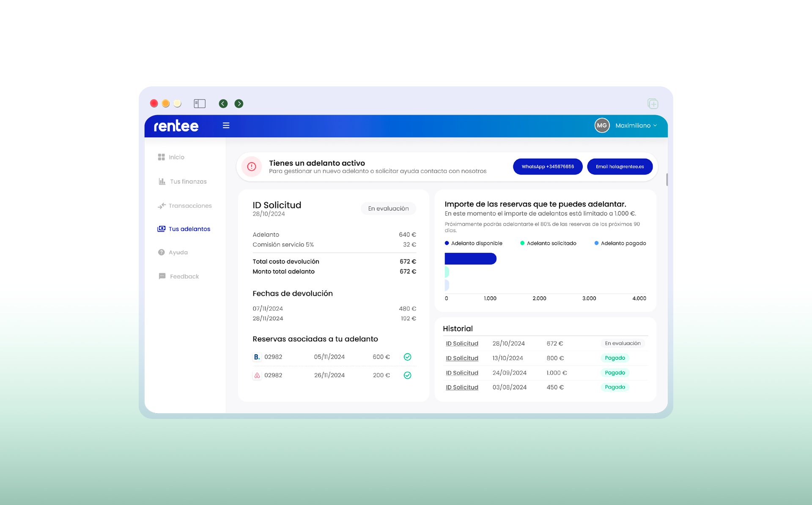This screenshot has height=505, width=812.
Task: Click the dark blue Adelanto disponible bar
Action: coord(470,259)
